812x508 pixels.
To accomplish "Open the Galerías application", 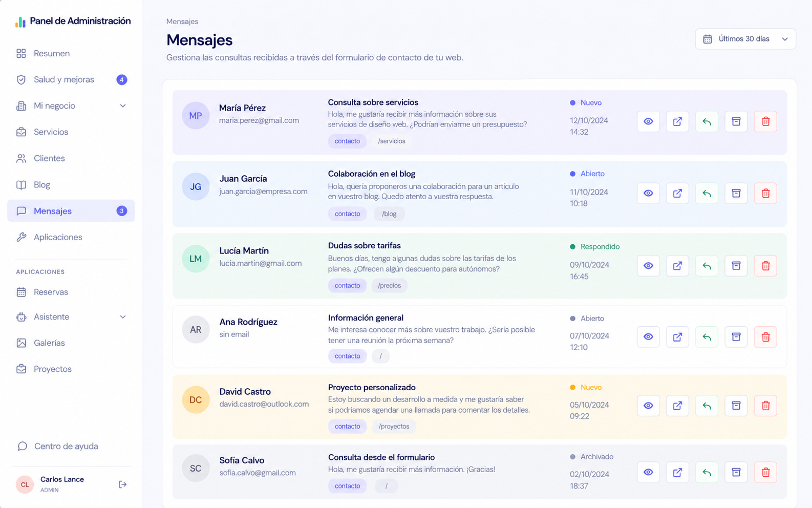I will (71, 343).
